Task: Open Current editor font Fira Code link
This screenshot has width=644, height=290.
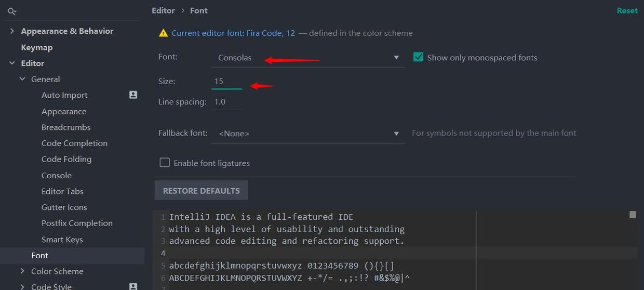Action: point(233,33)
